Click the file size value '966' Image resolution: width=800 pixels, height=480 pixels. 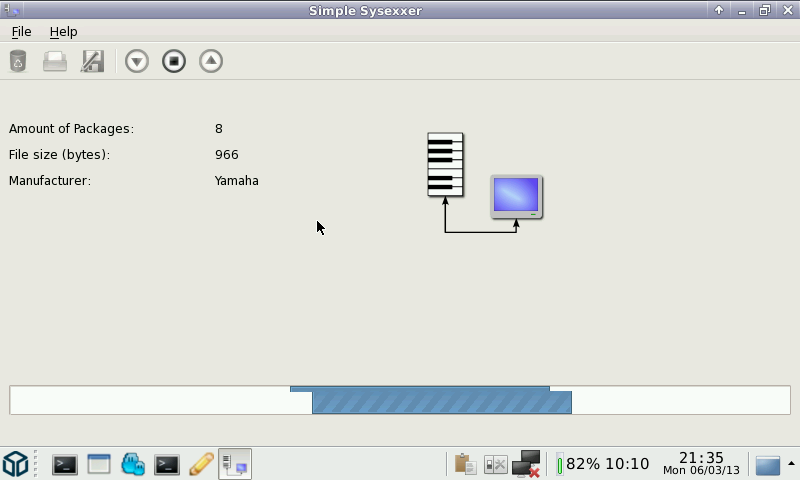pos(227,155)
